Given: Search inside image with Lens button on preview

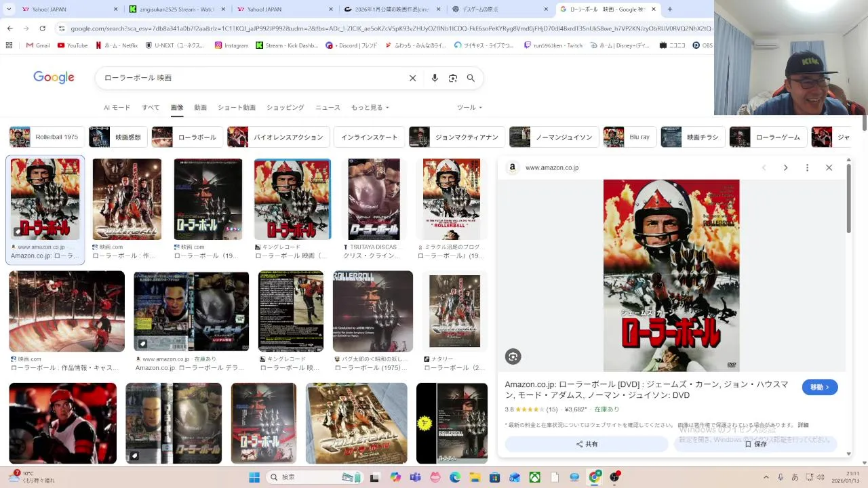Looking at the screenshot, I should click(x=513, y=357).
